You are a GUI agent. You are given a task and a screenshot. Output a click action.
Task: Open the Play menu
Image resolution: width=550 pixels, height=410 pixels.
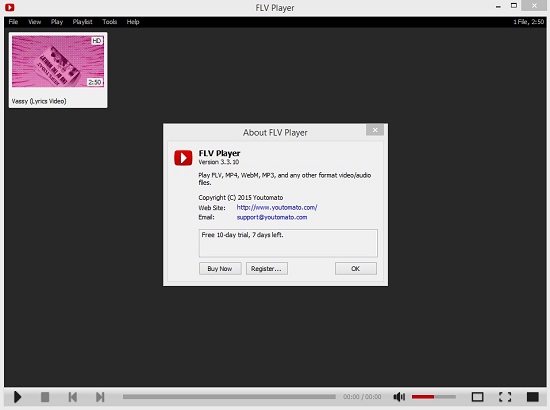click(x=57, y=22)
